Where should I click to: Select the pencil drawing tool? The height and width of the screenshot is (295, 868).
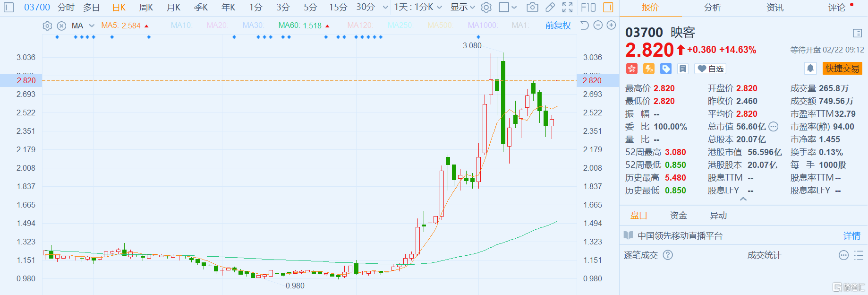(550, 7)
